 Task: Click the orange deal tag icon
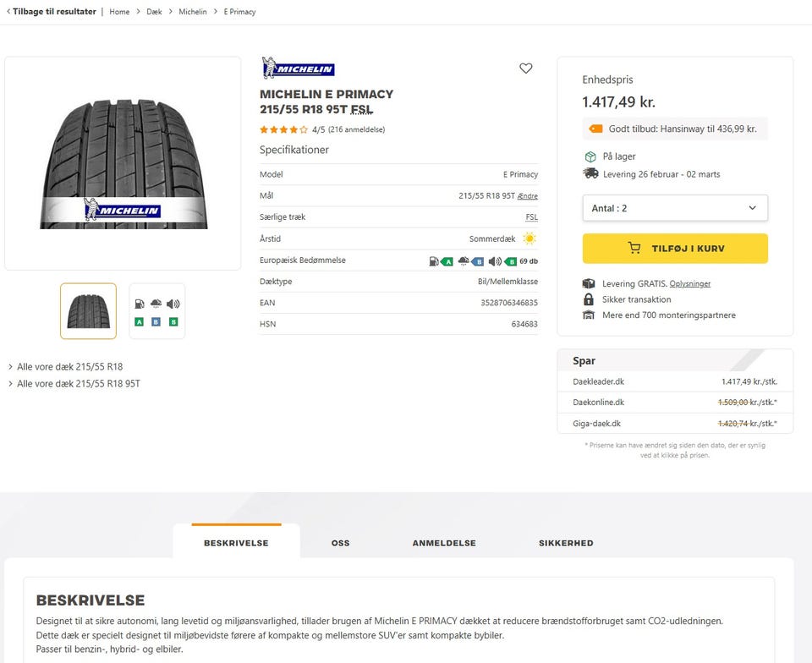pos(595,129)
